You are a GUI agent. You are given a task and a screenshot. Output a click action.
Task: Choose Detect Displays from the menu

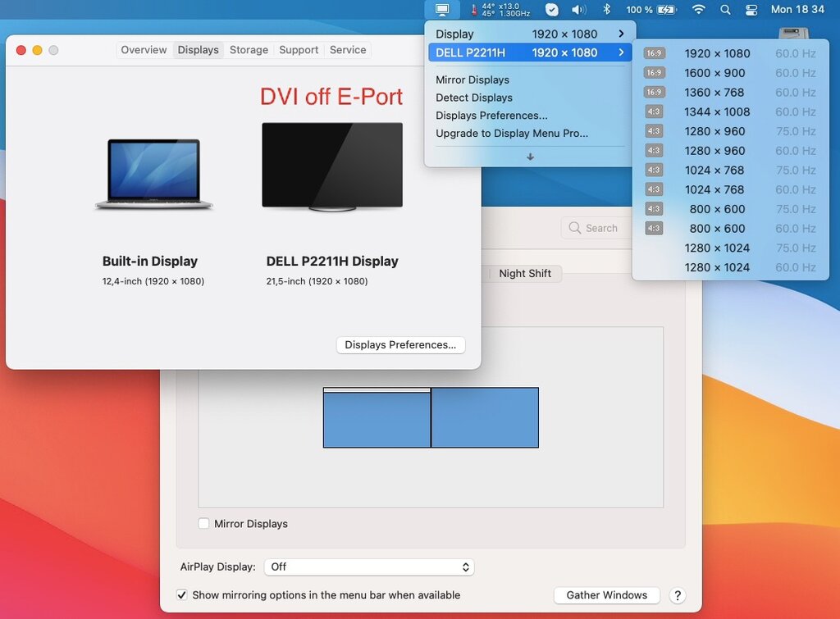[474, 98]
